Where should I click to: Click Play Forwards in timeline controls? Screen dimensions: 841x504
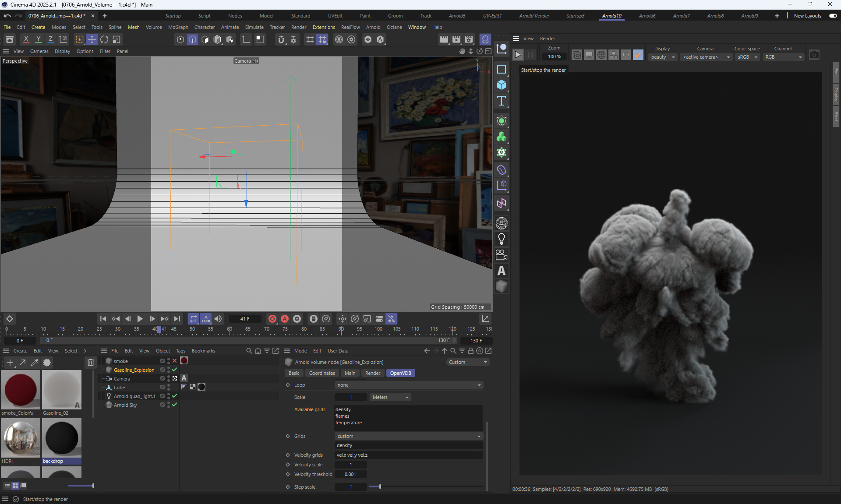point(140,319)
